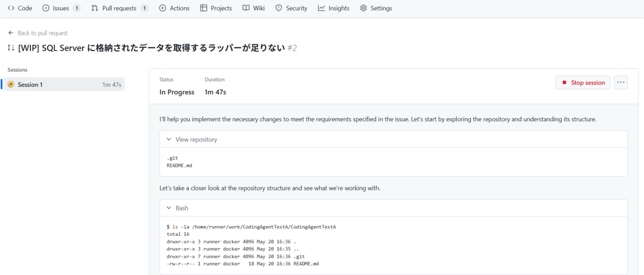Open the Wiki tab
644x275 pixels.
(x=253, y=8)
